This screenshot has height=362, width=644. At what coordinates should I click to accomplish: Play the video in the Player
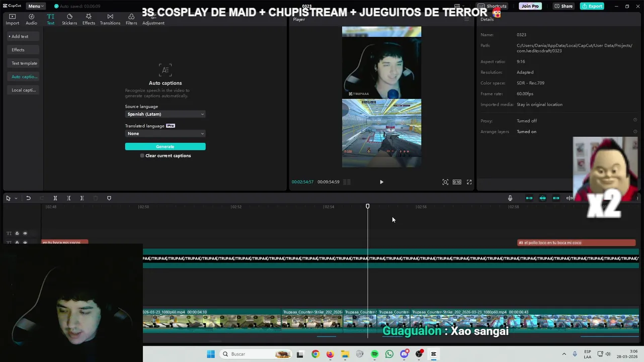pos(381,182)
